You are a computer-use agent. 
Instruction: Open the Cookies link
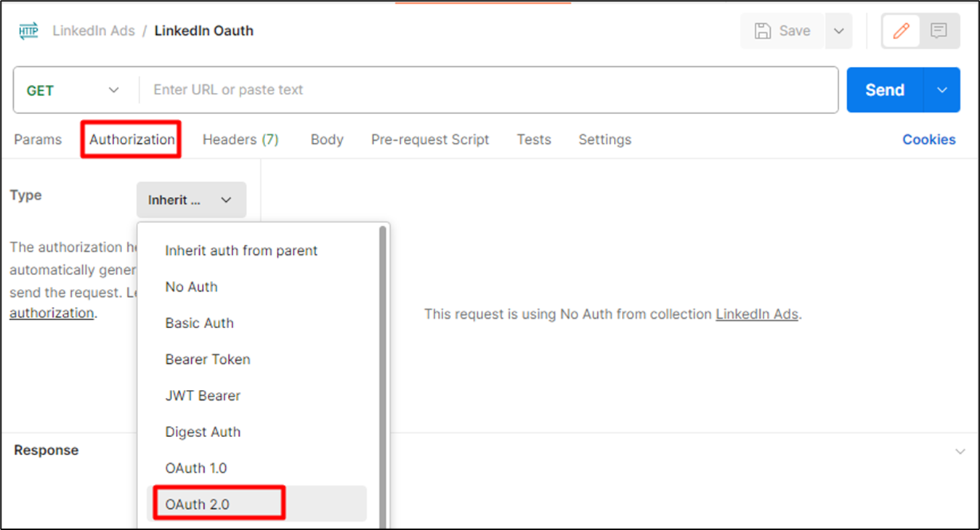click(x=929, y=139)
